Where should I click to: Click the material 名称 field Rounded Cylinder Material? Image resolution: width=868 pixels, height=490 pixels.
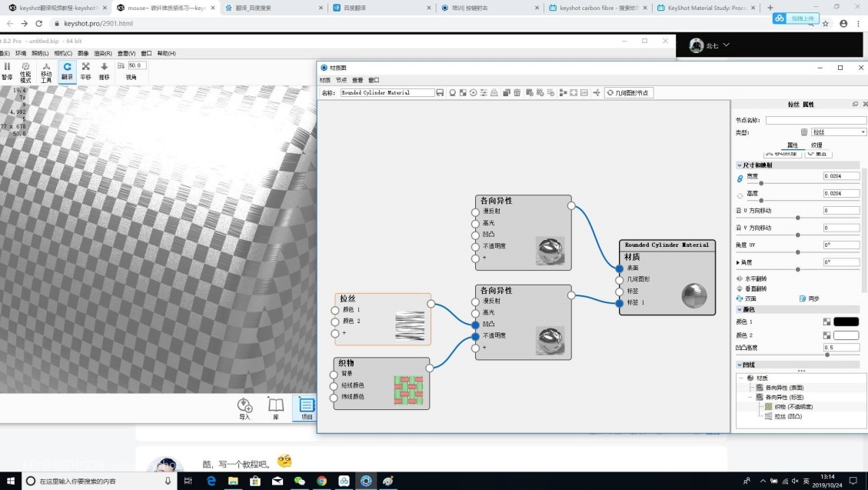[x=387, y=93]
